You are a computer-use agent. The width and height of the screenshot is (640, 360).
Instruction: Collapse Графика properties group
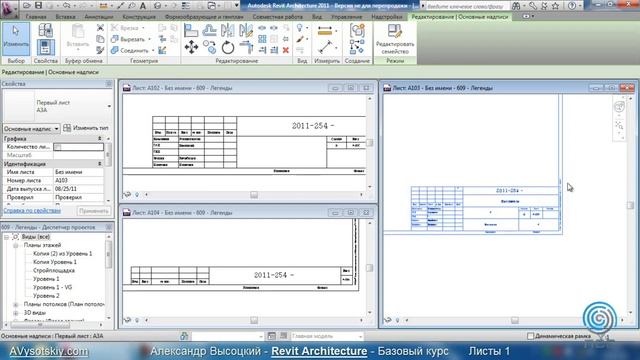pos(100,139)
